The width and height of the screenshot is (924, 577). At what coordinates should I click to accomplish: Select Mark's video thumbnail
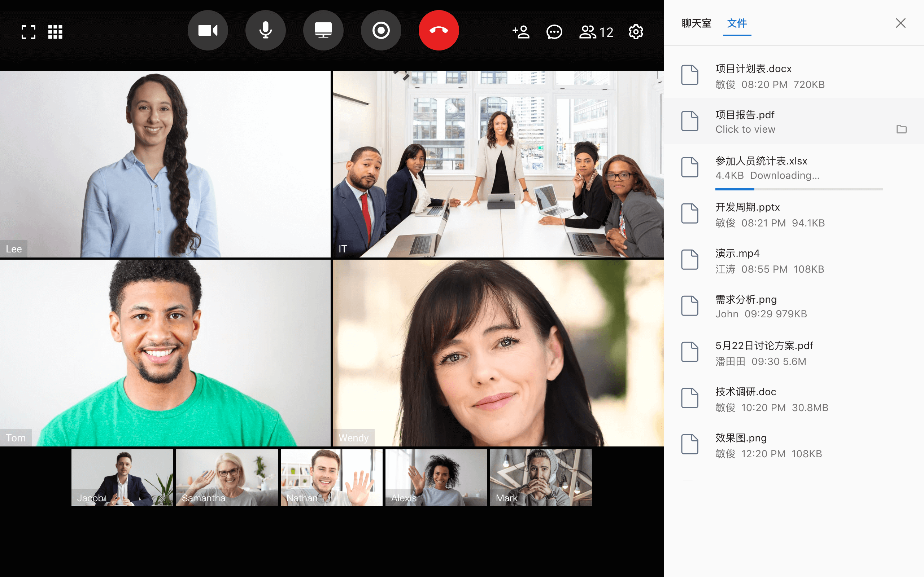(x=541, y=477)
